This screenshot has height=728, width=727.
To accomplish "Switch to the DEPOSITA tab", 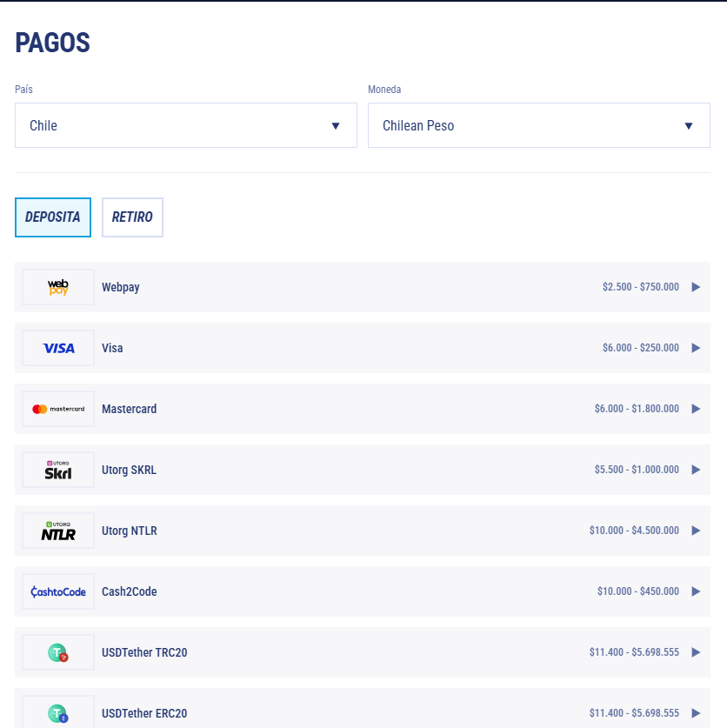I will 53,217.
